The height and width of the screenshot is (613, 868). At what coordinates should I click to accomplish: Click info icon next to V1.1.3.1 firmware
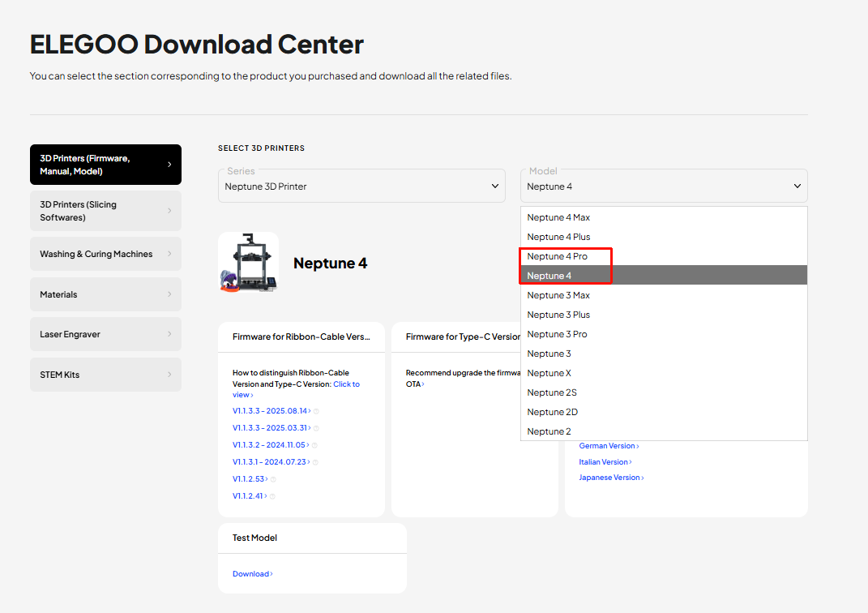[x=316, y=462]
